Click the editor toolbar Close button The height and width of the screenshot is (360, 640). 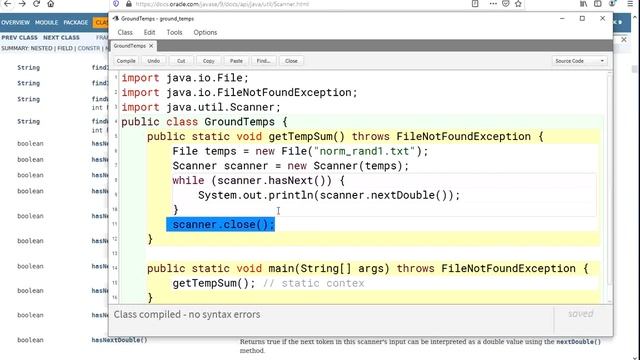(x=291, y=61)
